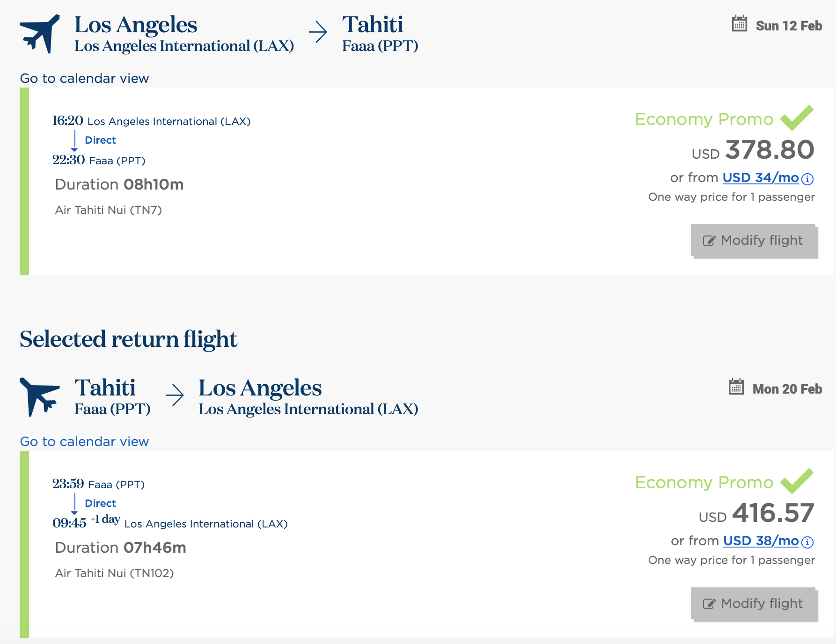Go to calendar view for the return flight

pyautogui.click(x=84, y=441)
